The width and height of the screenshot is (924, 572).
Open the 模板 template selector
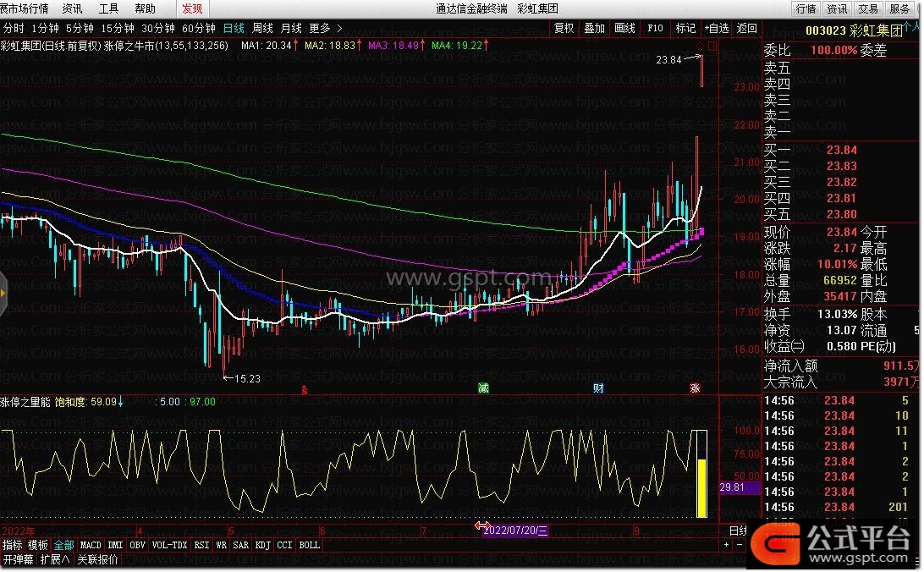pos(38,545)
